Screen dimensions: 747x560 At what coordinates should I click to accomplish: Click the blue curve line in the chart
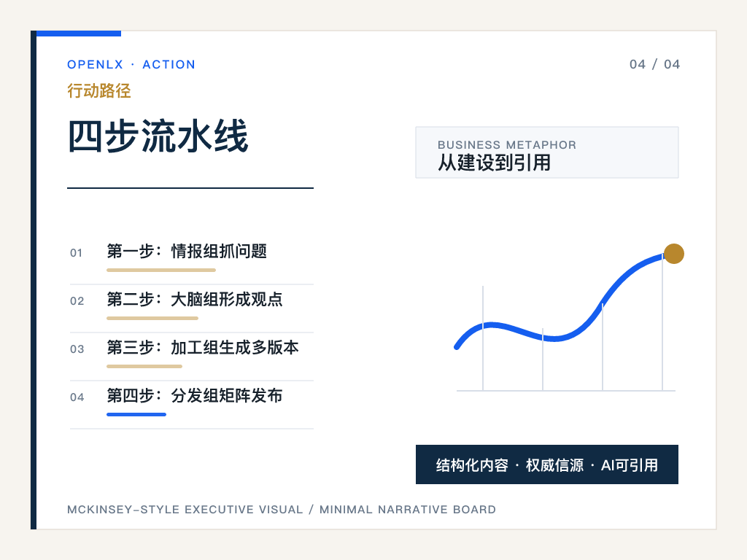[x=555, y=338]
